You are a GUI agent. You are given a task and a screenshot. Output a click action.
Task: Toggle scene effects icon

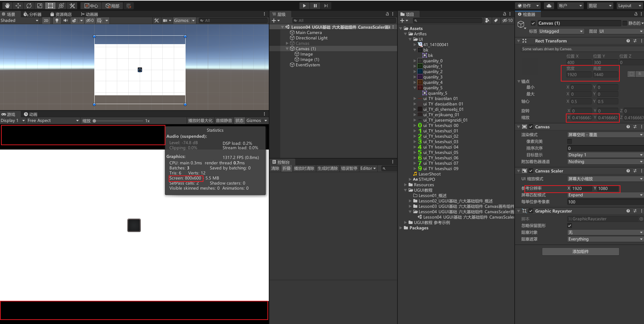(x=74, y=21)
